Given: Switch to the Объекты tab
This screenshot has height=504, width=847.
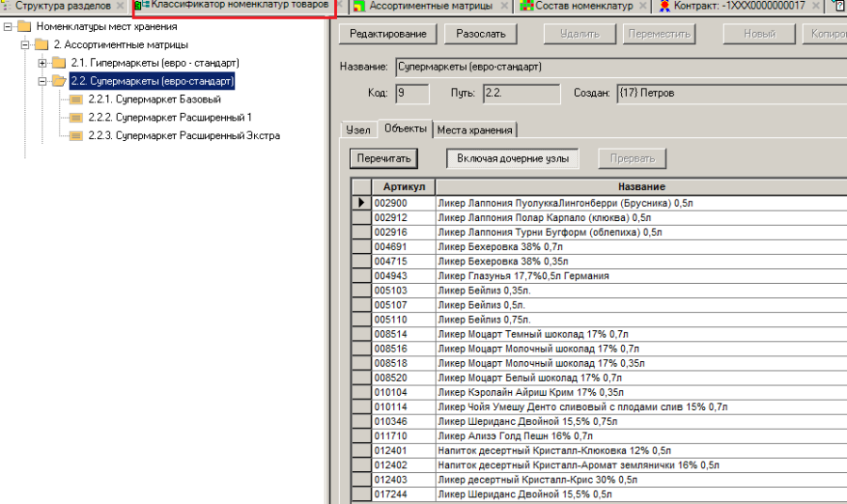Looking at the screenshot, I should (x=405, y=129).
